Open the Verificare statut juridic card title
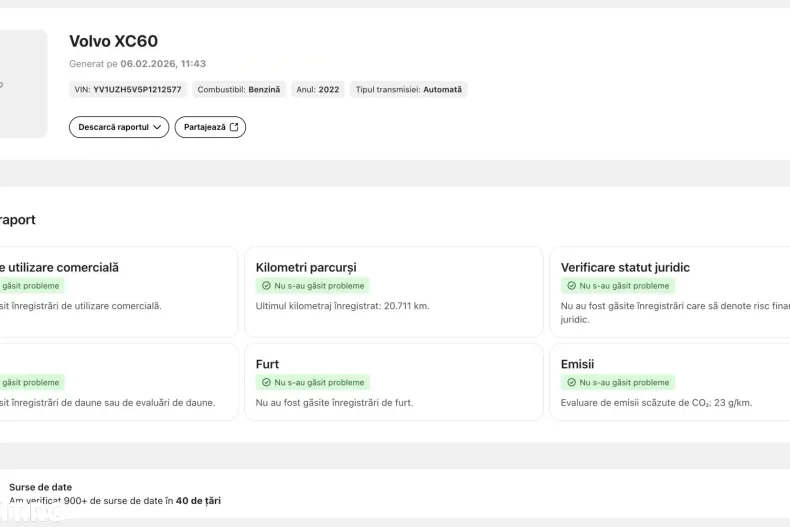Viewport: 790px width, 527px height. [625, 267]
